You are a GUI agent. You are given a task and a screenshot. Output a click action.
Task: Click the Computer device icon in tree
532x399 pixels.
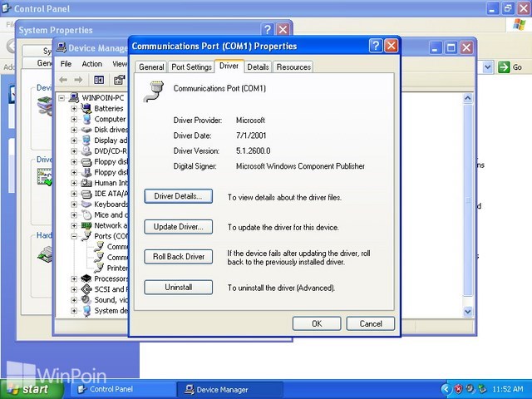(x=86, y=119)
